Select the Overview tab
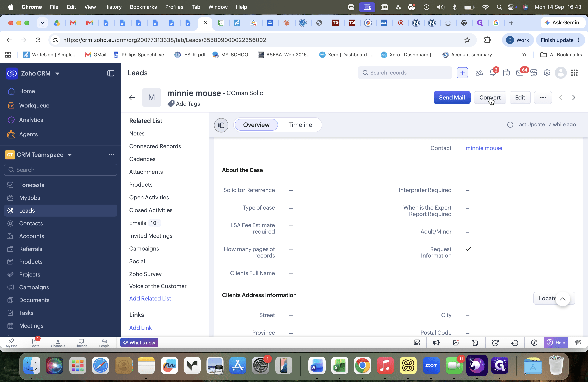Image resolution: width=588 pixels, height=382 pixels. coord(256,125)
